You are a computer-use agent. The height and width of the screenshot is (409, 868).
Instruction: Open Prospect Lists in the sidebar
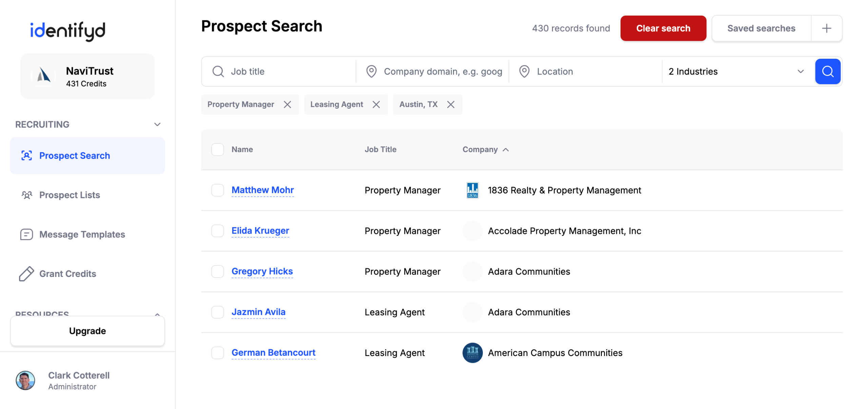pyautogui.click(x=70, y=195)
